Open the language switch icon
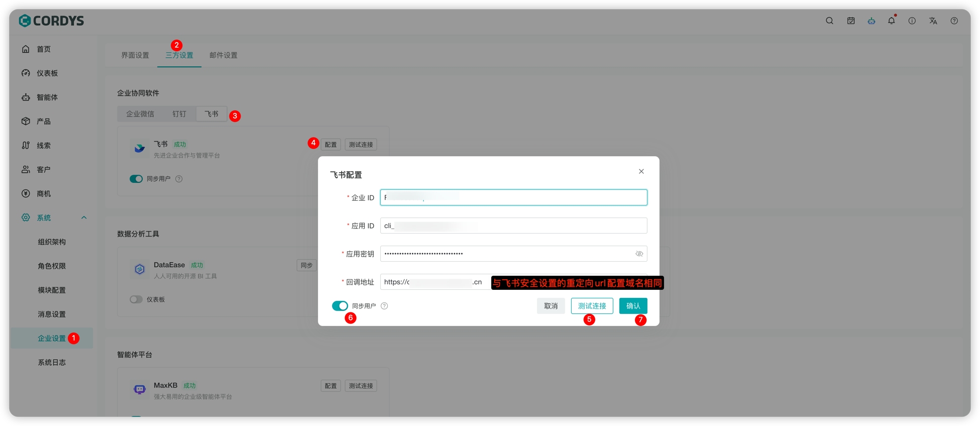 tap(933, 21)
